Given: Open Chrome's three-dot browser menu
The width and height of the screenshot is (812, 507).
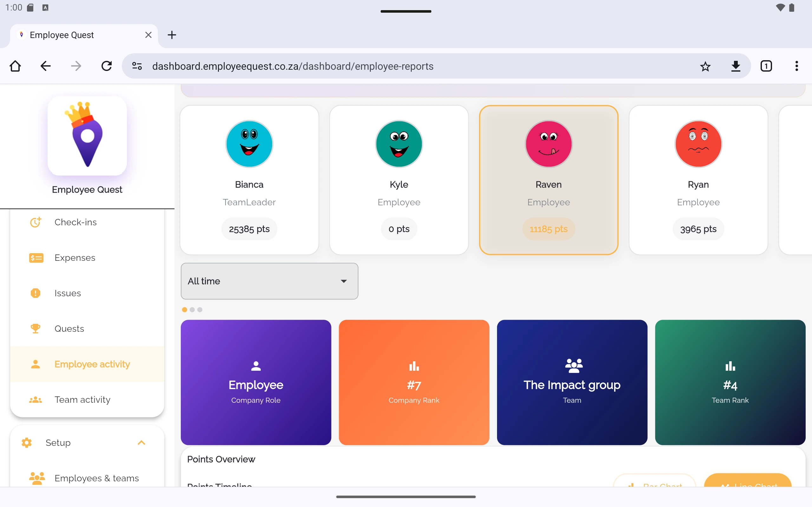Looking at the screenshot, I should (x=796, y=66).
